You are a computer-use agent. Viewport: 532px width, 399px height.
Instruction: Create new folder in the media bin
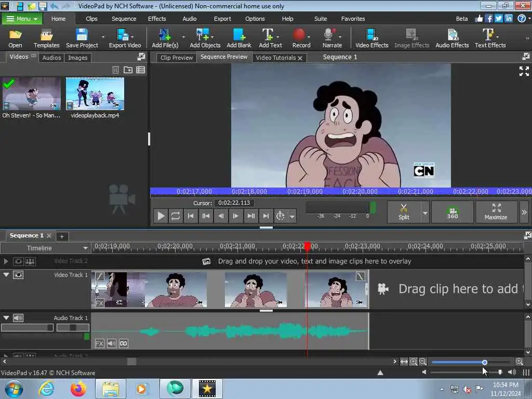tap(128, 70)
